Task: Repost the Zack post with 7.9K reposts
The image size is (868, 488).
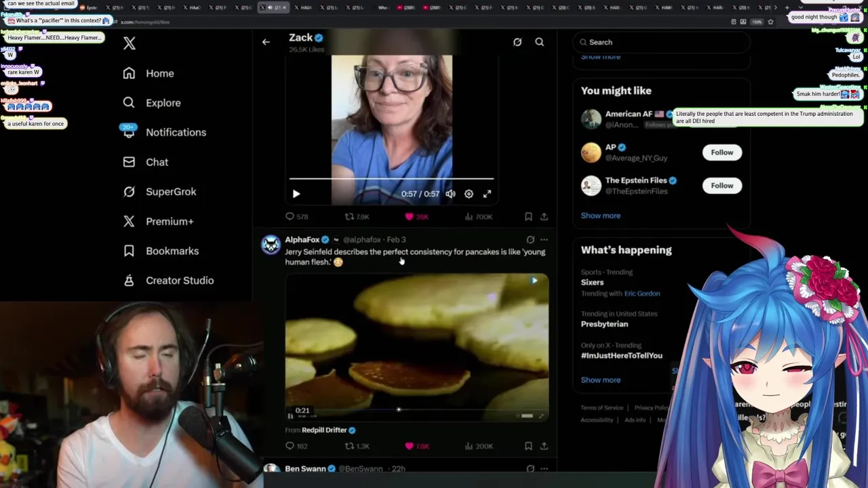Action: 357,217
